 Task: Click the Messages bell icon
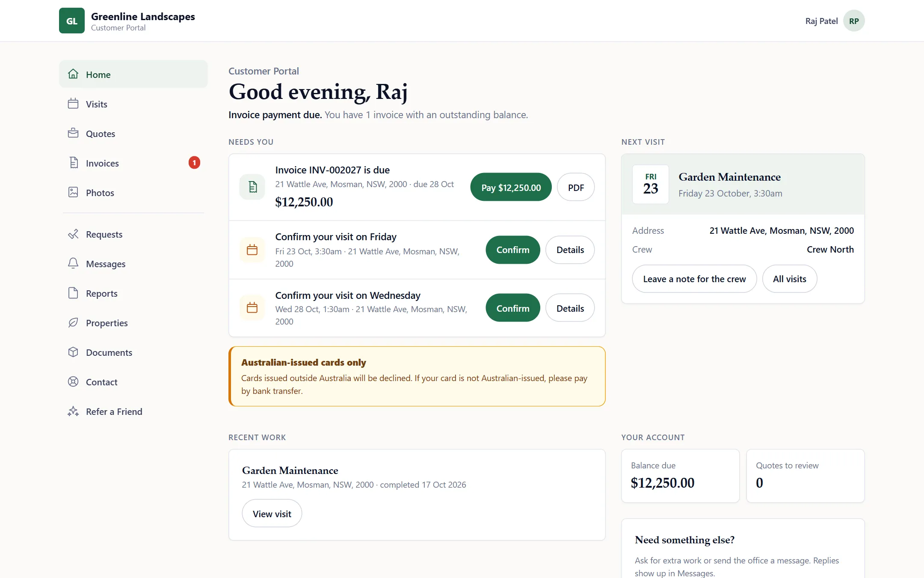73,263
